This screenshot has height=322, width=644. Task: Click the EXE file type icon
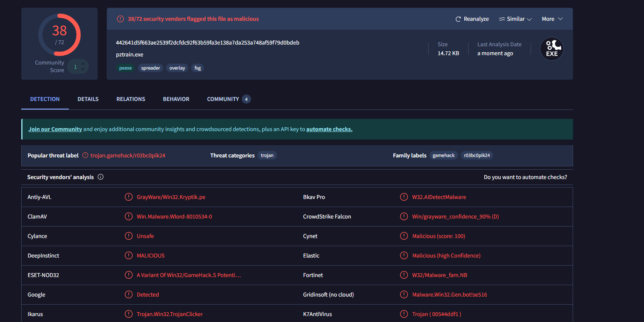(x=552, y=49)
